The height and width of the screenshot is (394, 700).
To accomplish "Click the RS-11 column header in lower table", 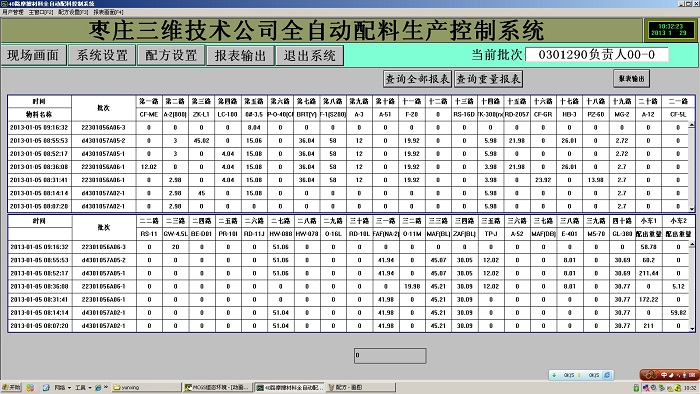I will (x=149, y=234).
